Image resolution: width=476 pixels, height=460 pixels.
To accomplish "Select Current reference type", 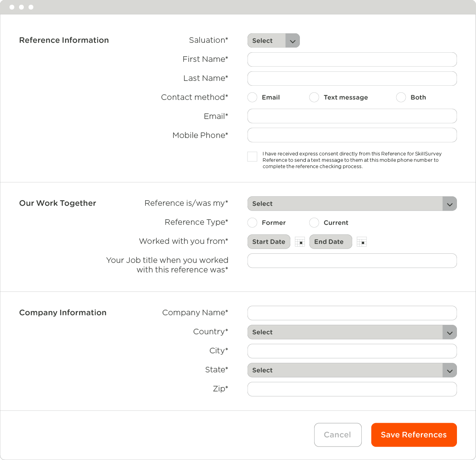I will [x=314, y=222].
